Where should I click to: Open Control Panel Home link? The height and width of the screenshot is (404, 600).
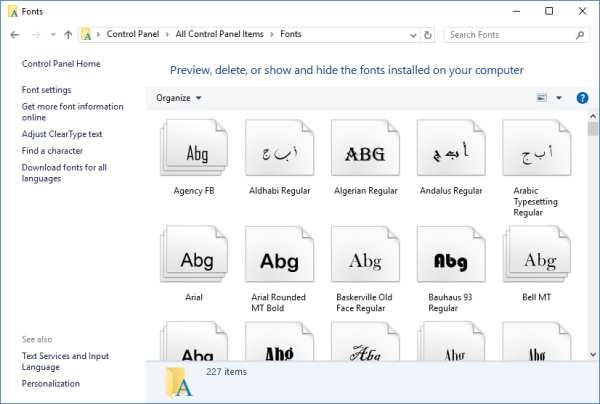(x=61, y=64)
